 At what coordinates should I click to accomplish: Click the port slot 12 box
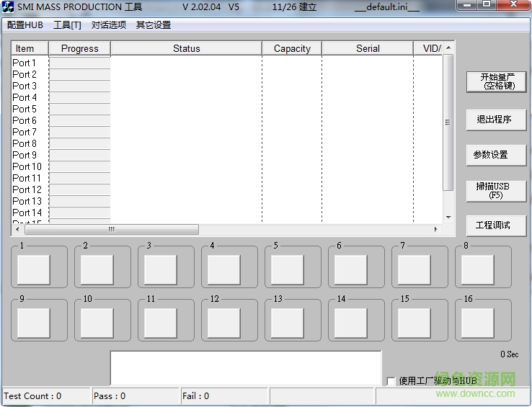(224, 323)
